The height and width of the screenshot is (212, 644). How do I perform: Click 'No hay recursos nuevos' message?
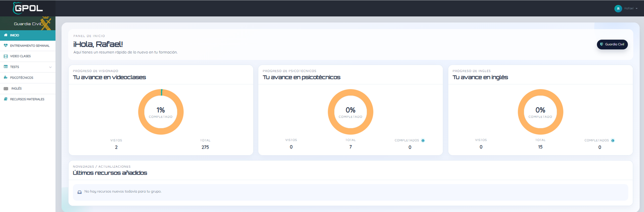(123, 191)
